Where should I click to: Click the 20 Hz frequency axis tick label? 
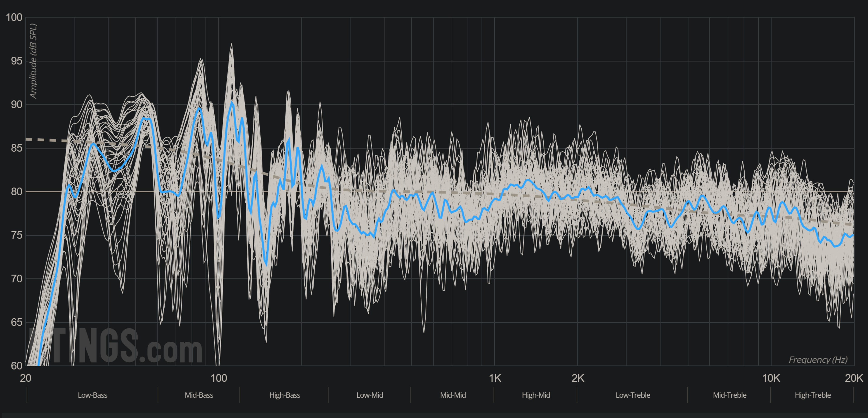coord(26,378)
